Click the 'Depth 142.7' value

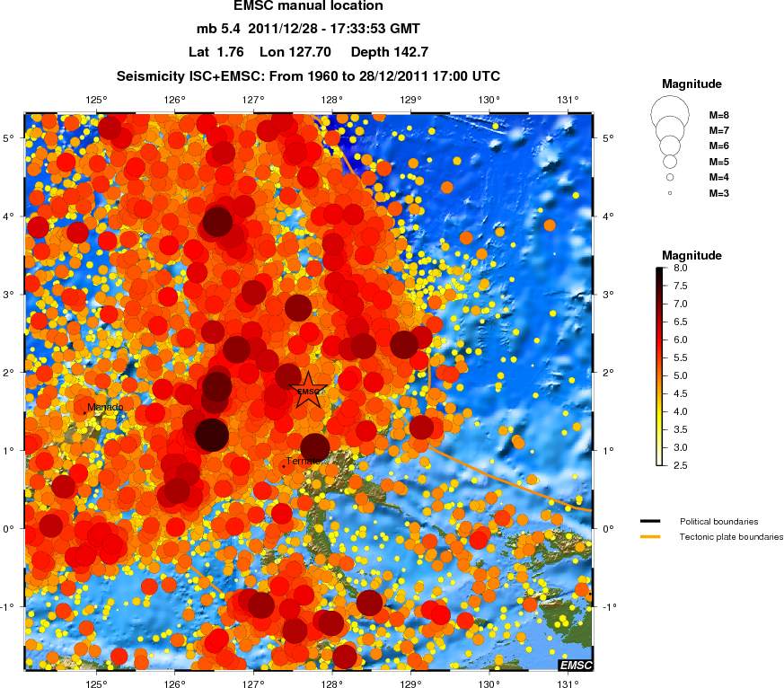pyautogui.click(x=390, y=52)
